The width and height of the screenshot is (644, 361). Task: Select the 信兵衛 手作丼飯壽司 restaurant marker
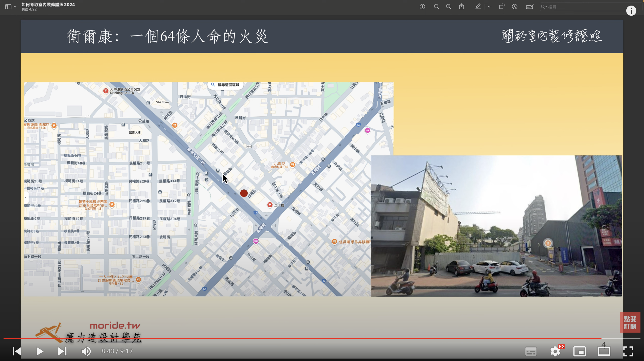point(334,242)
